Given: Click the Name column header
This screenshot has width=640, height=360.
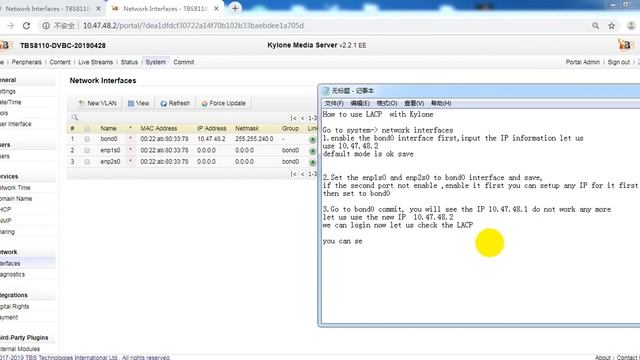Looking at the screenshot, I should (108, 129).
